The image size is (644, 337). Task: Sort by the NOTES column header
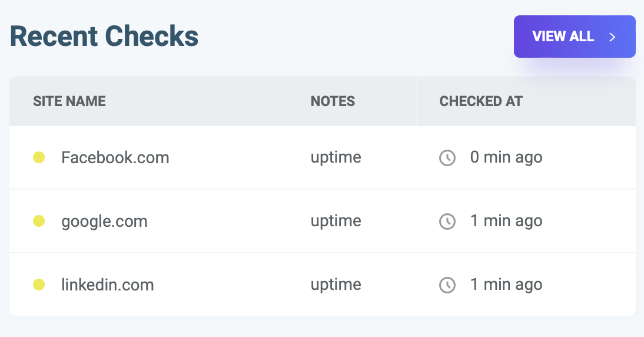pos(333,101)
